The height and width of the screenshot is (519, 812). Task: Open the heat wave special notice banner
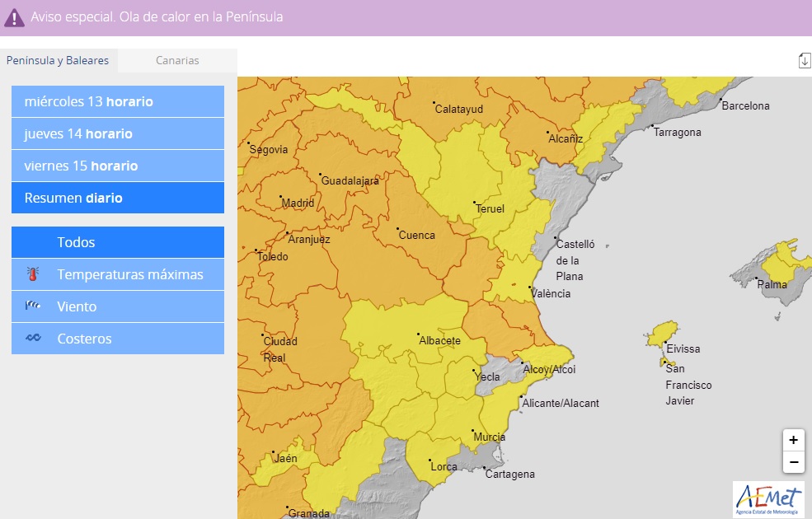(x=157, y=17)
